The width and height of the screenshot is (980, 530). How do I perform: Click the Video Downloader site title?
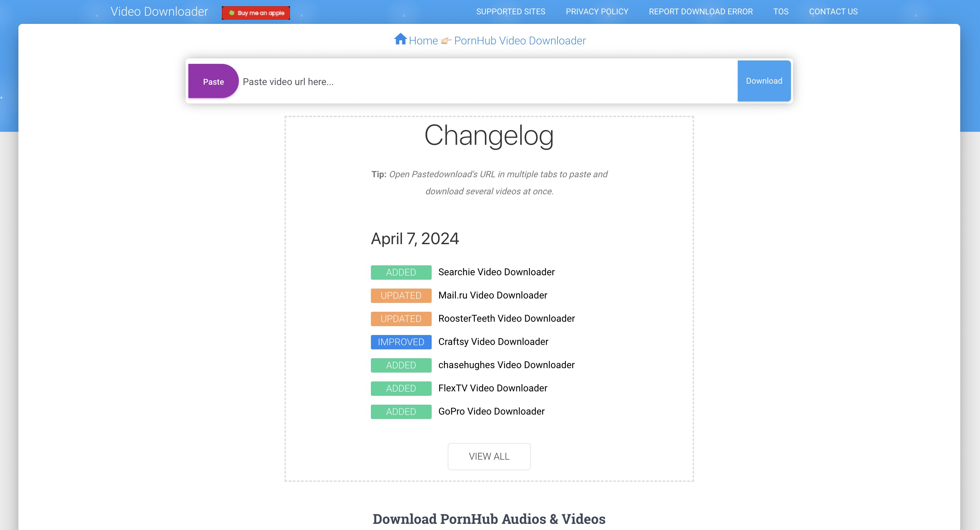[159, 11]
